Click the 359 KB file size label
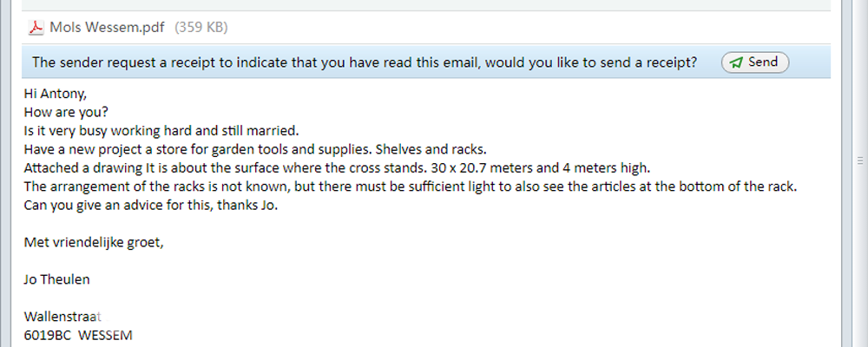The image size is (868, 347). (201, 27)
